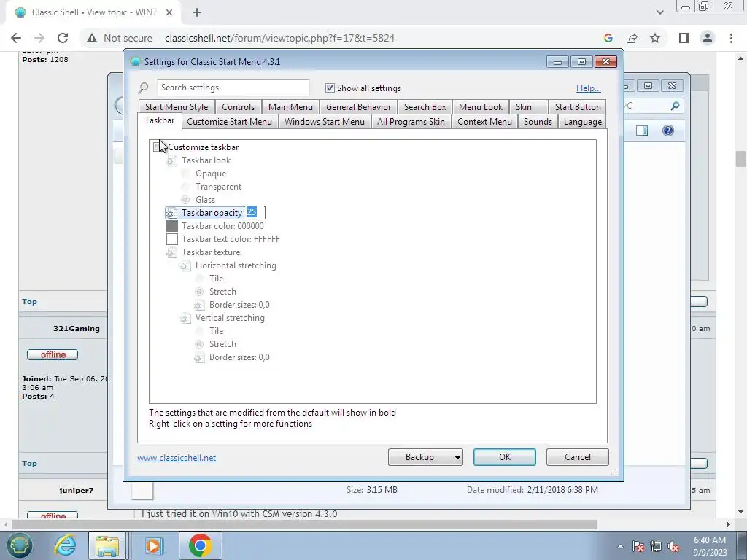
Task: Click the page horizontal scrollbar
Action: pyautogui.click(x=305, y=524)
